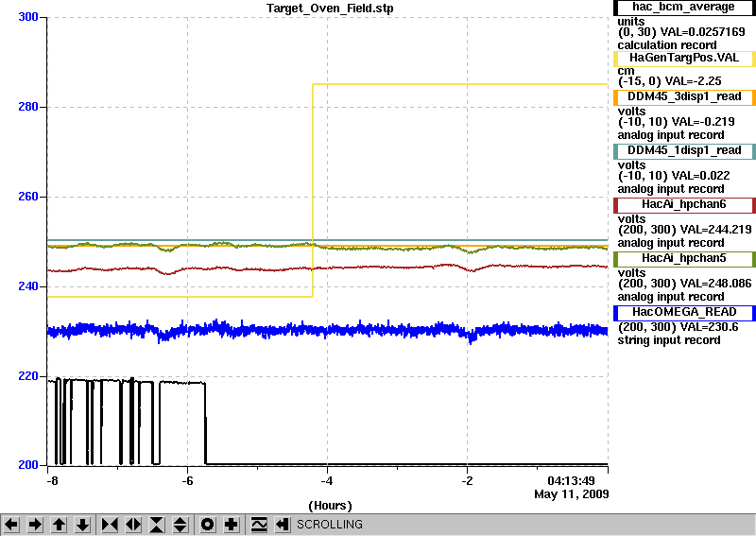Click the VAL=-0.219 readout
Viewport: 756px width, 536px height.
[x=703, y=122]
